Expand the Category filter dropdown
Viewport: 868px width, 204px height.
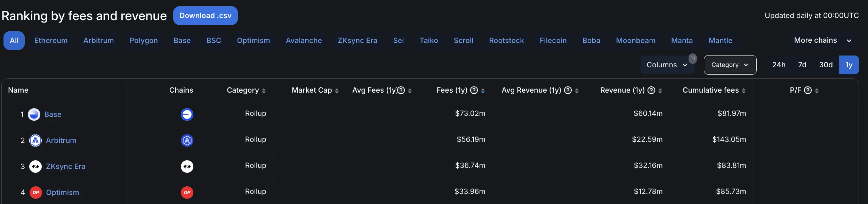730,65
